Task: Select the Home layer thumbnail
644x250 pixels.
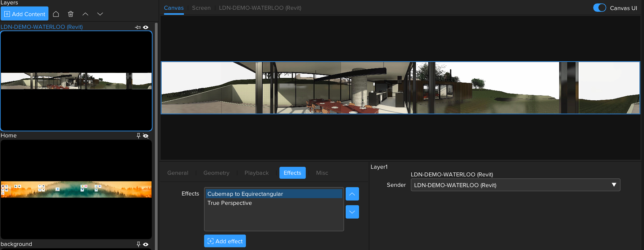Action: 76,189
